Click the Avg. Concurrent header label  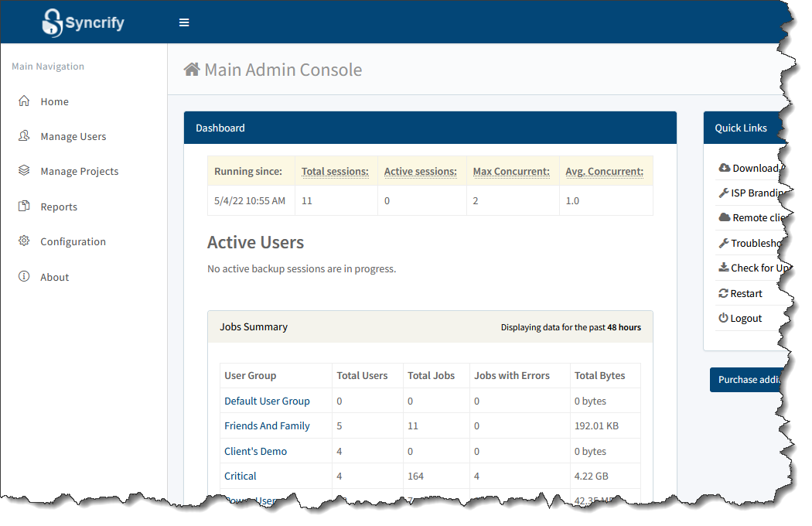(x=604, y=172)
